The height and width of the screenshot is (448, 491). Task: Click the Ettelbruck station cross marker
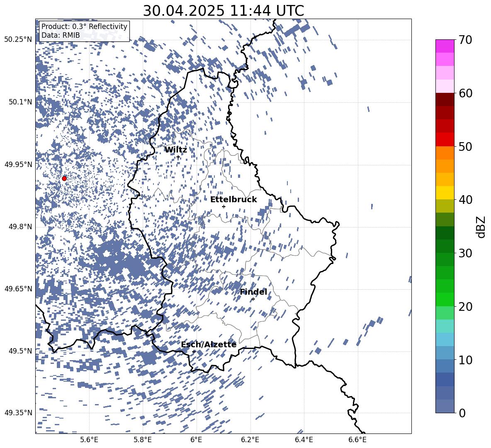(x=224, y=206)
